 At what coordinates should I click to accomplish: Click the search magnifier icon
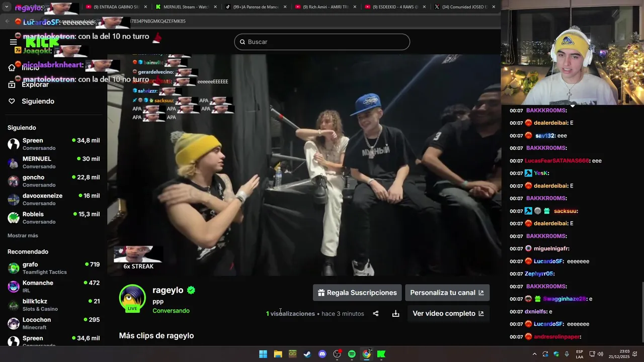pos(242,42)
